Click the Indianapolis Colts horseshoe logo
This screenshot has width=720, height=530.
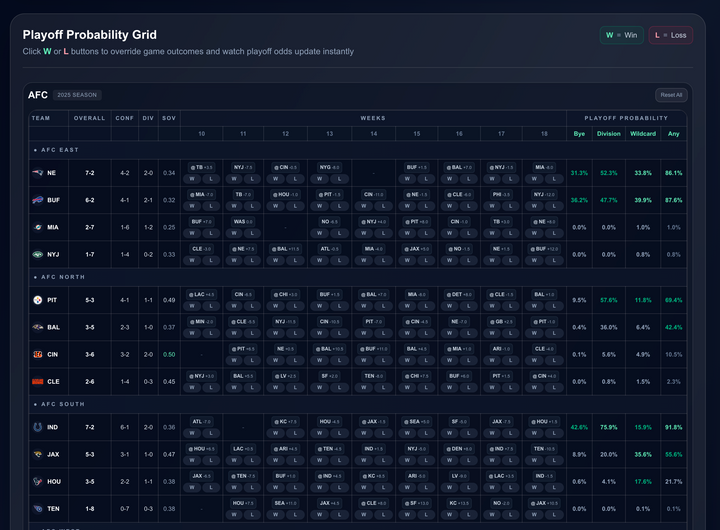pyautogui.click(x=38, y=426)
